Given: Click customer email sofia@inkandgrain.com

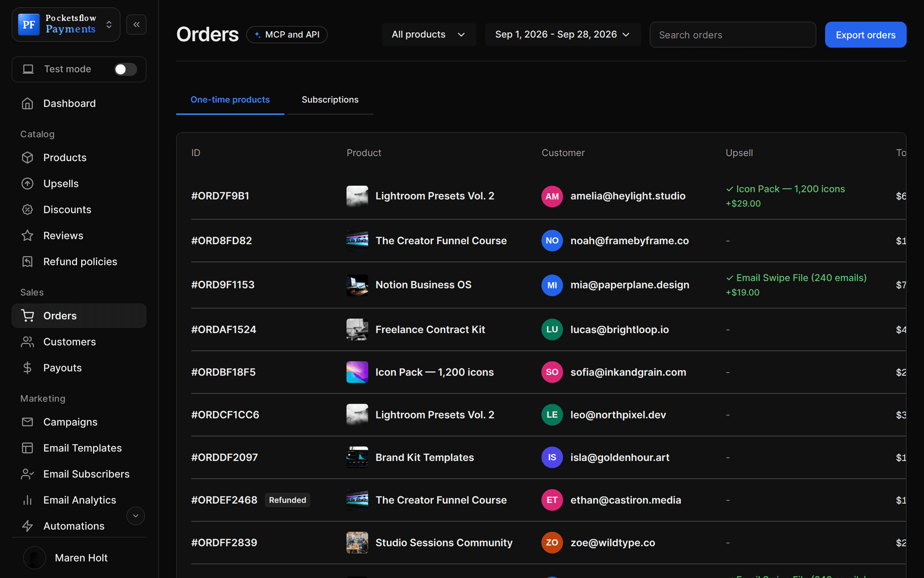Looking at the screenshot, I should 628,372.
